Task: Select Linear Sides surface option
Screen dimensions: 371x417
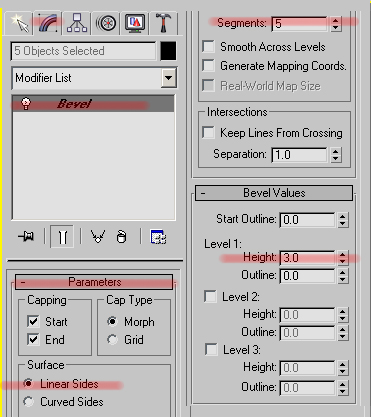Action: [29, 384]
